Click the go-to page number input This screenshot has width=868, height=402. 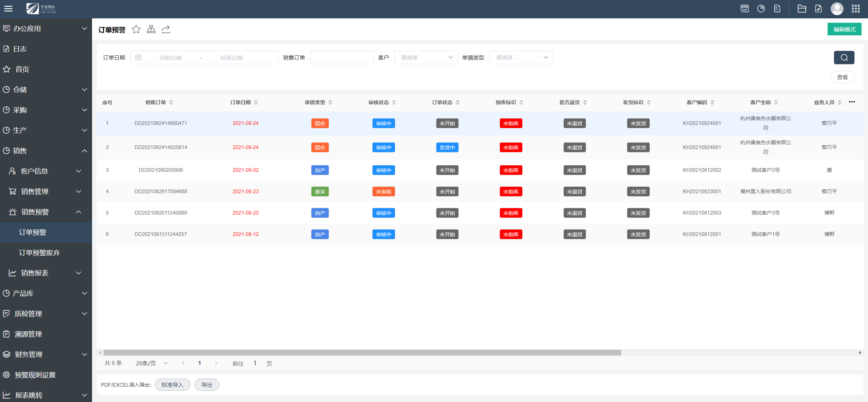click(x=255, y=363)
